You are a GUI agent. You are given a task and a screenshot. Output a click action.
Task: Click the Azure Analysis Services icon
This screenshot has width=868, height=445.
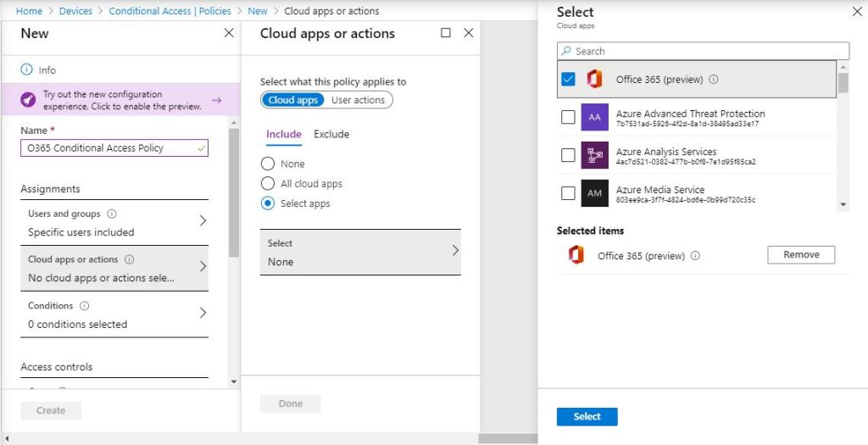[x=594, y=155]
